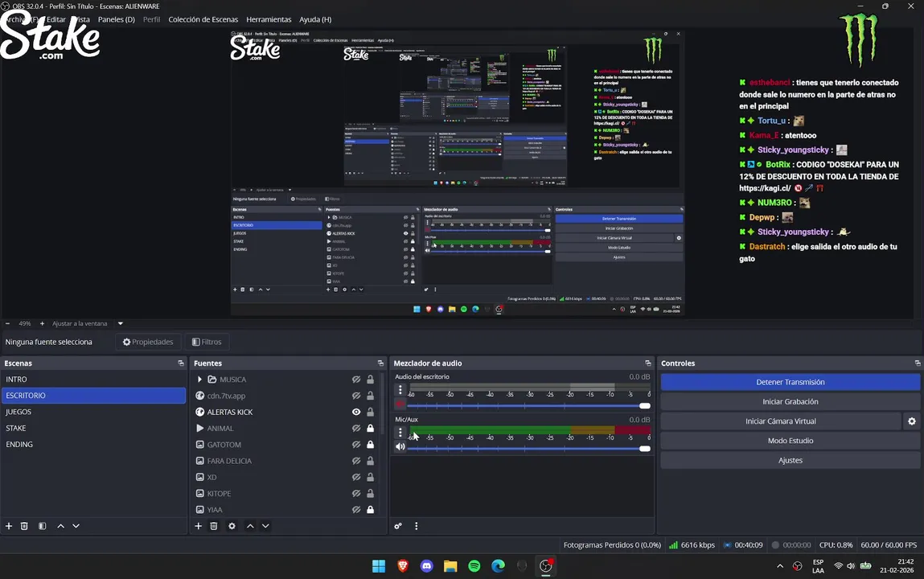Open virtual camera settings gear
The width and height of the screenshot is (924, 579).
(x=912, y=421)
